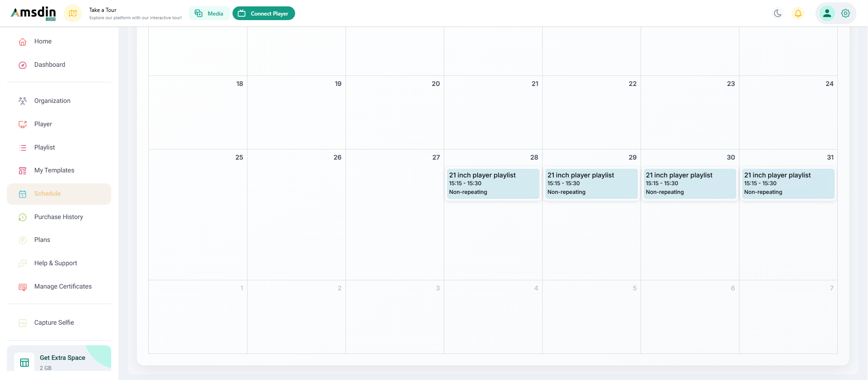868x380 pixels.
Task: Click the Player screen icon in sidebar
Action: point(22,124)
